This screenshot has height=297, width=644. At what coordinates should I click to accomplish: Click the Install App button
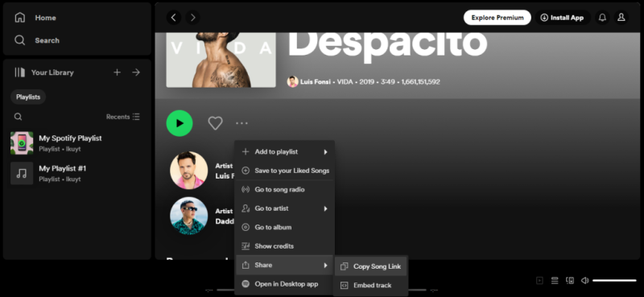point(562,18)
